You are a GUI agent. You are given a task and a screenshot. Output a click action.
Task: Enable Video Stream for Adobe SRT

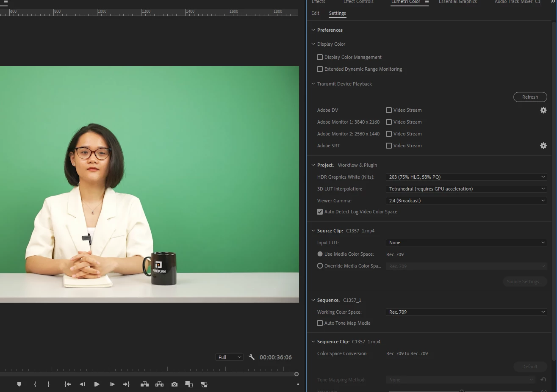pyautogui.click(x=389, y=146)
